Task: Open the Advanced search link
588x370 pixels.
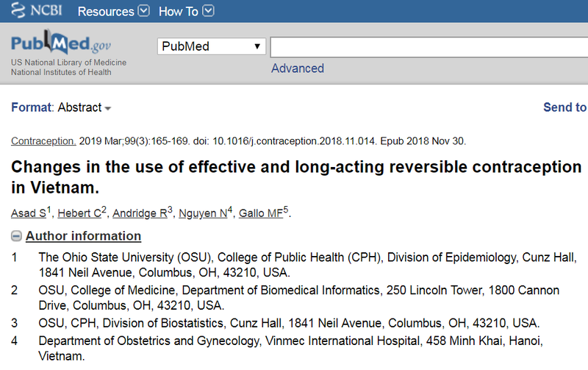Action: click(298, 68)
